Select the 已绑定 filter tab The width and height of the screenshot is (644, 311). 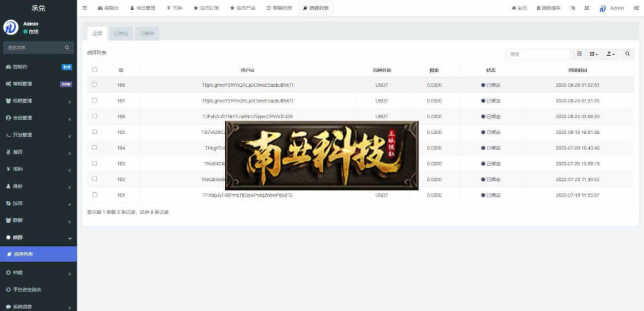point(121,34)
